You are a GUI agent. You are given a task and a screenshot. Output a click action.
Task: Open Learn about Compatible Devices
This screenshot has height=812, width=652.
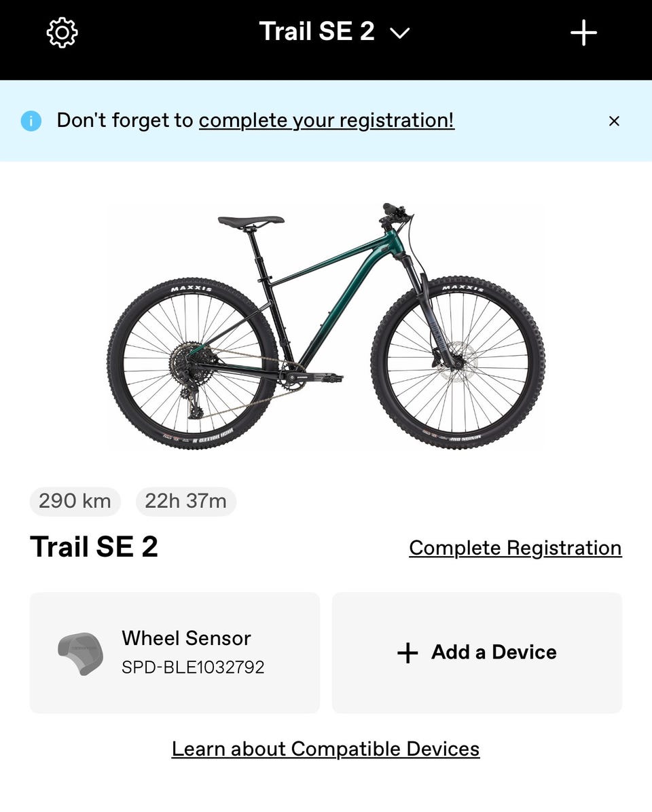pos(325,749)
